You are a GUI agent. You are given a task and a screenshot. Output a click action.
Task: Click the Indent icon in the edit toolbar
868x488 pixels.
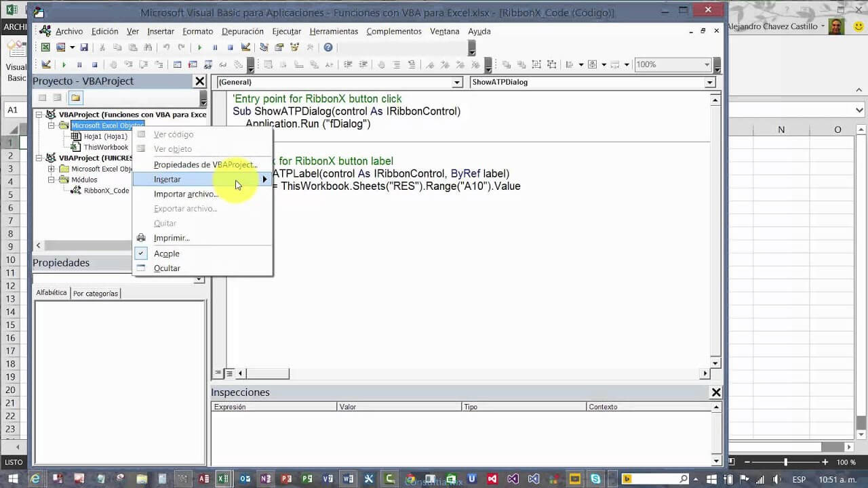pos(348,64)
